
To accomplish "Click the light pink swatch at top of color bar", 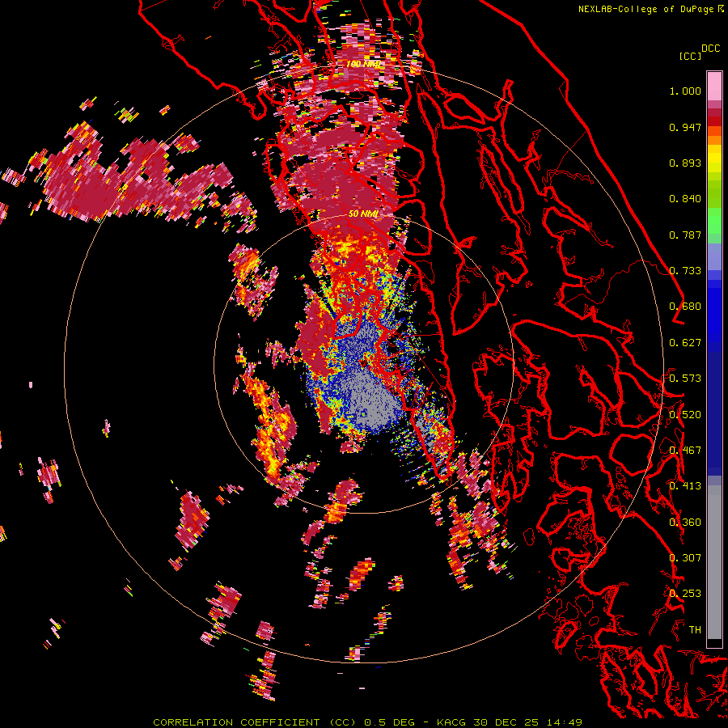I will 714,87.
